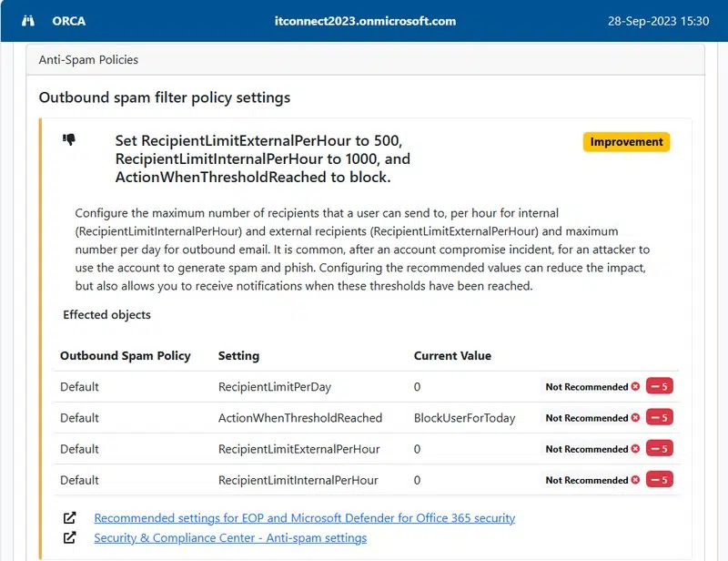Viewport: 728px width, 561px height.
Task: Click the itconnect2023.onmicrosoft.com tenant name
Action: point(364,21)
